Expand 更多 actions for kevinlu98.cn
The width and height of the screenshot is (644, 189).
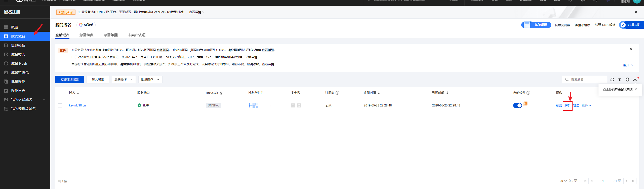pyautogui.click(x=586, y=105)
